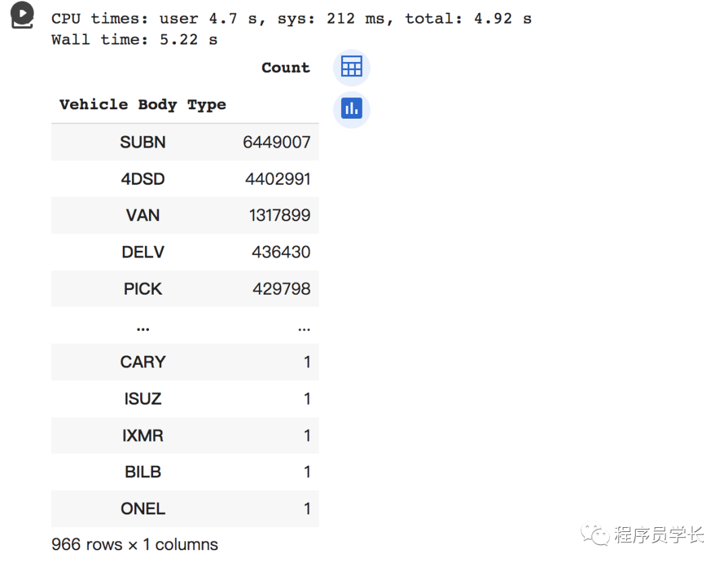Click the BILB row label
The image size is (728, 567).
click(x=142, y=472)
